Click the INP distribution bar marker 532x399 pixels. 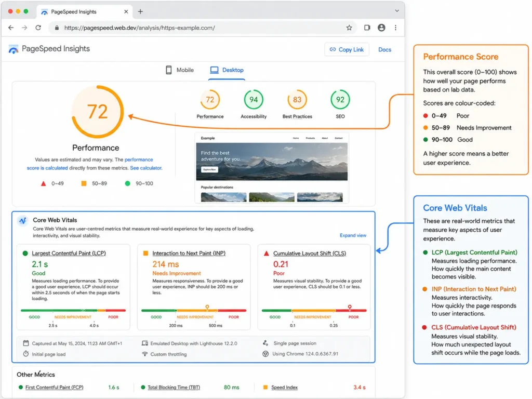coord(207,308)
